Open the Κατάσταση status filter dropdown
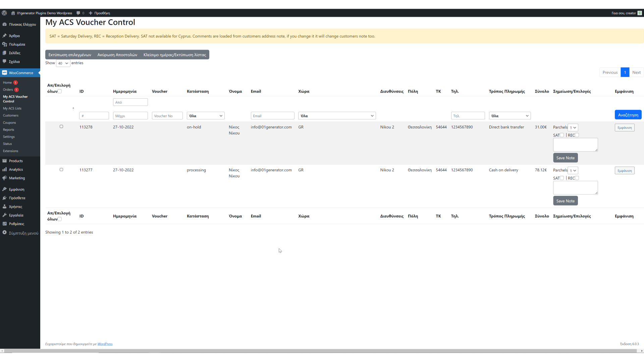 click(x=205, y=116)
